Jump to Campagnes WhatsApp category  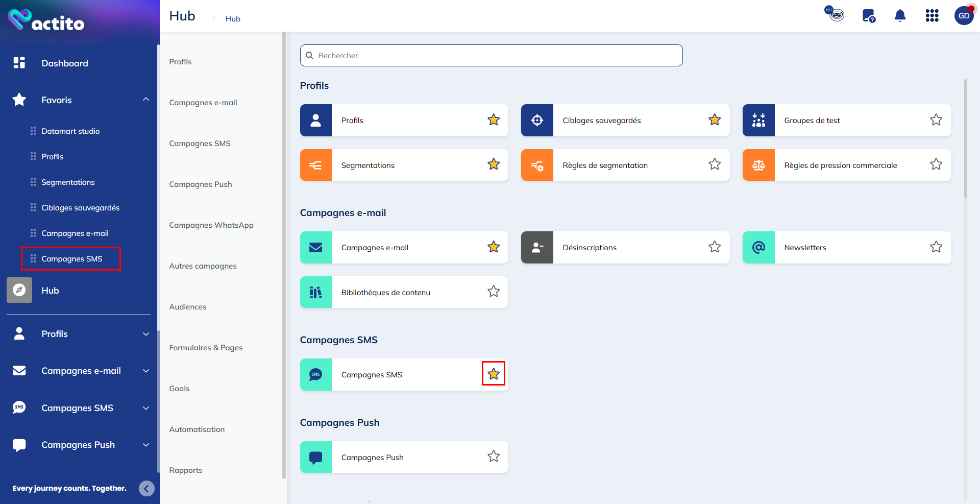(x=211, y=225)
